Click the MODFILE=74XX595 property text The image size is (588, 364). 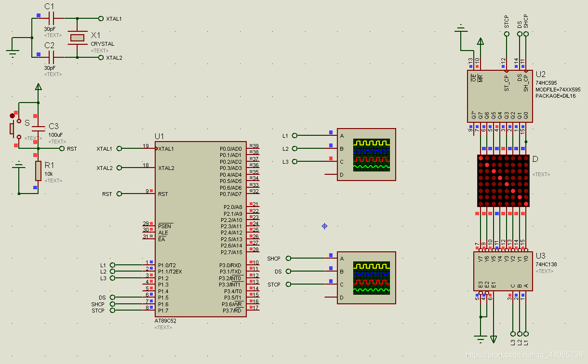pyautogui.click(x=558, y=90)
